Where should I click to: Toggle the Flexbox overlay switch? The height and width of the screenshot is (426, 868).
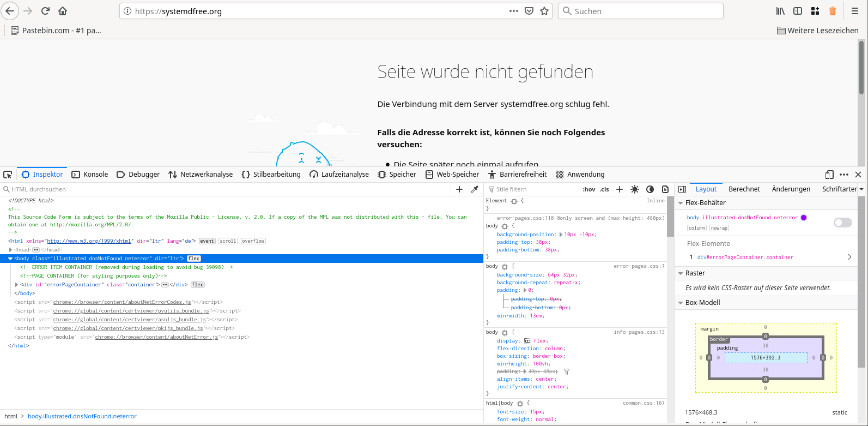click(x=842, y=223)
